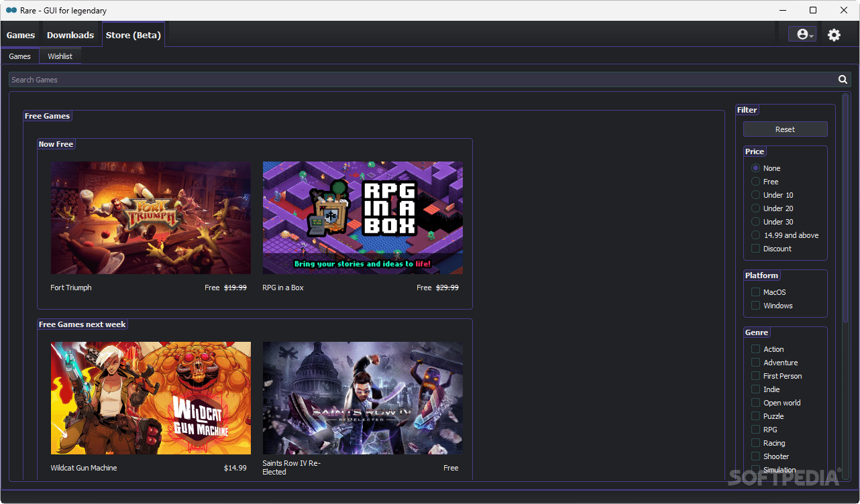Click the Wildcat Gun Machine title text

pos(84,468)
